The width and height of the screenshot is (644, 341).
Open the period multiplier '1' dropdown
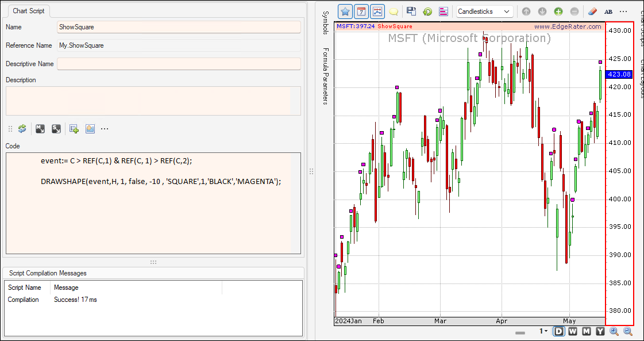(x=543, y=332)
